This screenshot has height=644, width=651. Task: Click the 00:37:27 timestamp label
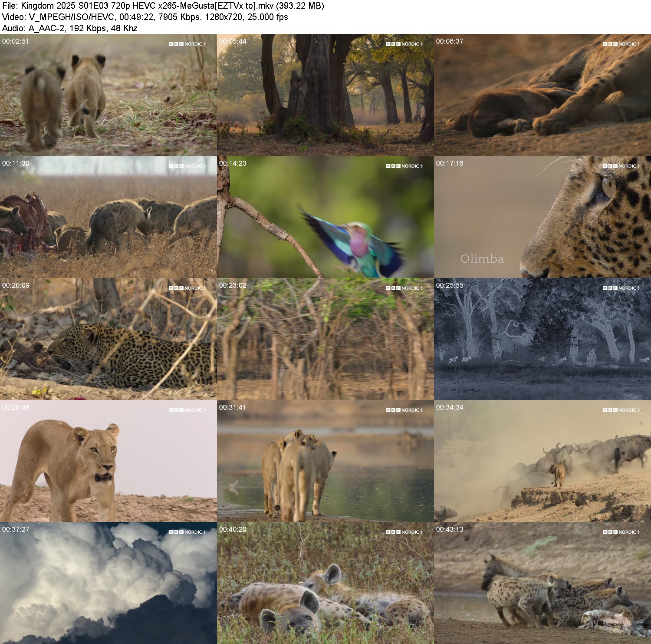click(x=16, y=529)
